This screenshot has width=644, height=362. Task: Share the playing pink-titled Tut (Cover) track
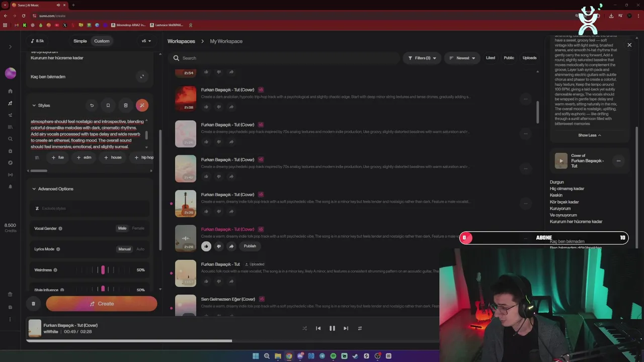(231, 246)
